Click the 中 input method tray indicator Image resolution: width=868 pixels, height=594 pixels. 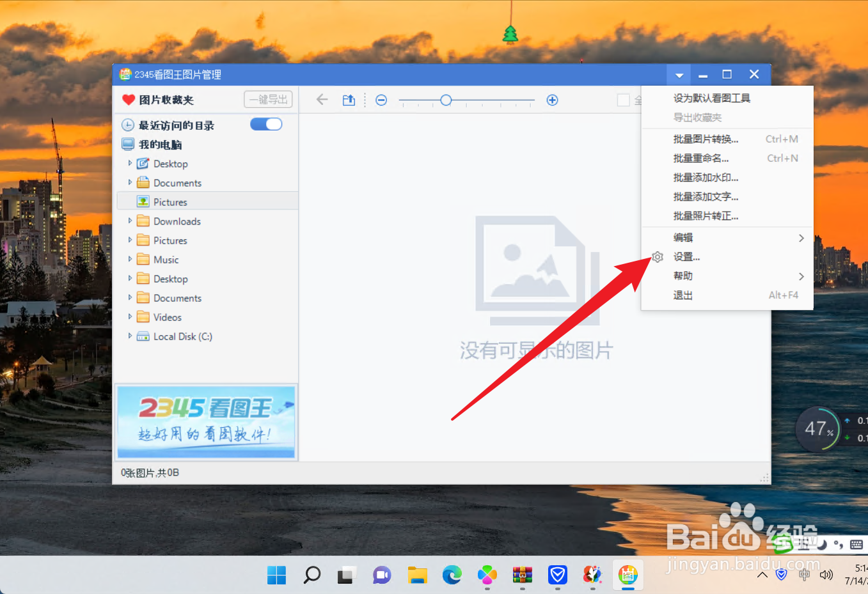click(804, 575)
